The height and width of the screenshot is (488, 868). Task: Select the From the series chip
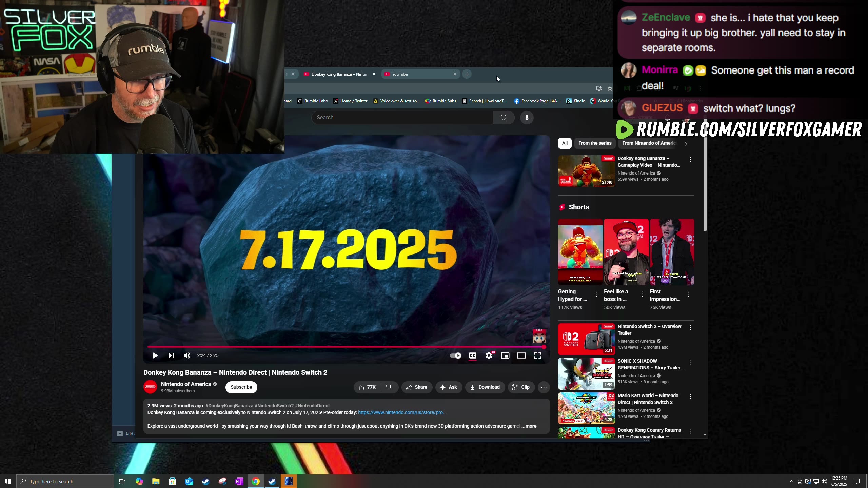point(595,143)
